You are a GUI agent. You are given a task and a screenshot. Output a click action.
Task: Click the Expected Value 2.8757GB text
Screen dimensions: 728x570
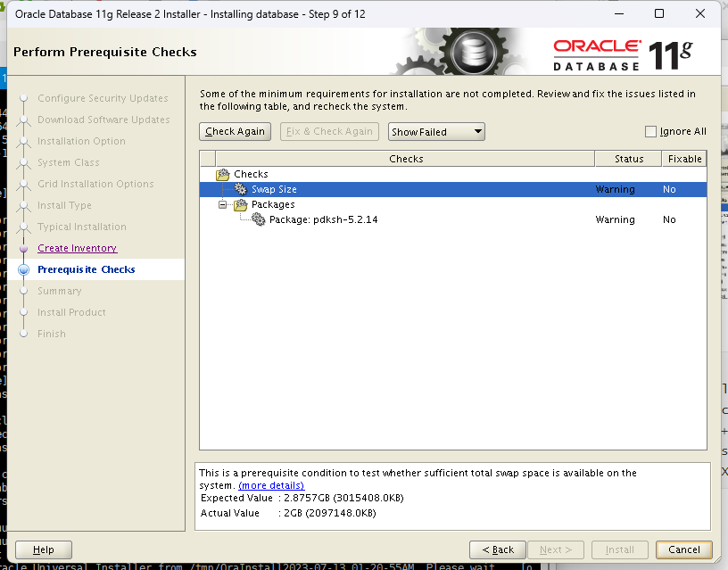(x=343, y=498)
